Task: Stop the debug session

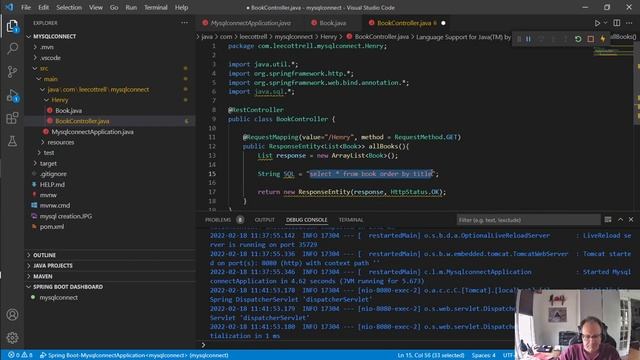Action: [591, 39]
